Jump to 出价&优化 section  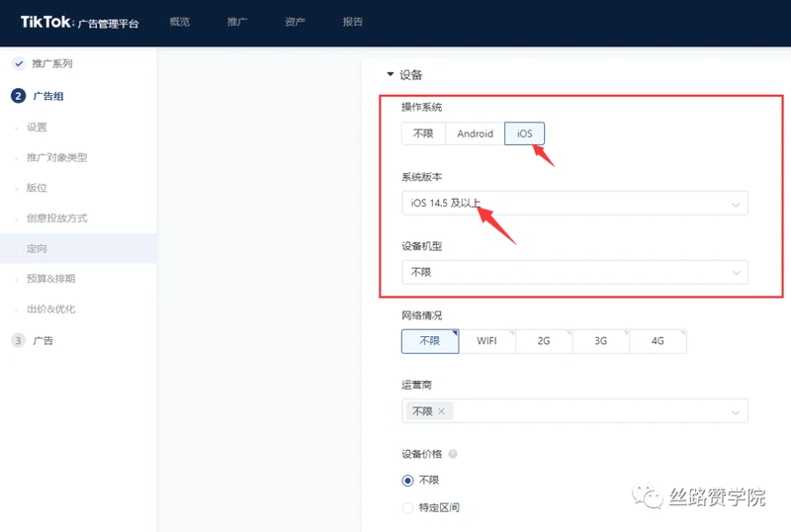51,309
